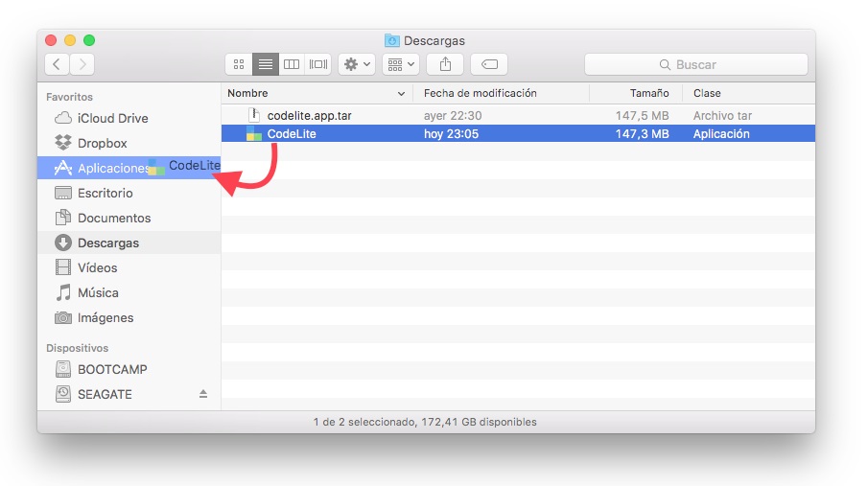Switch to icon grid view

tap(239, 64)
